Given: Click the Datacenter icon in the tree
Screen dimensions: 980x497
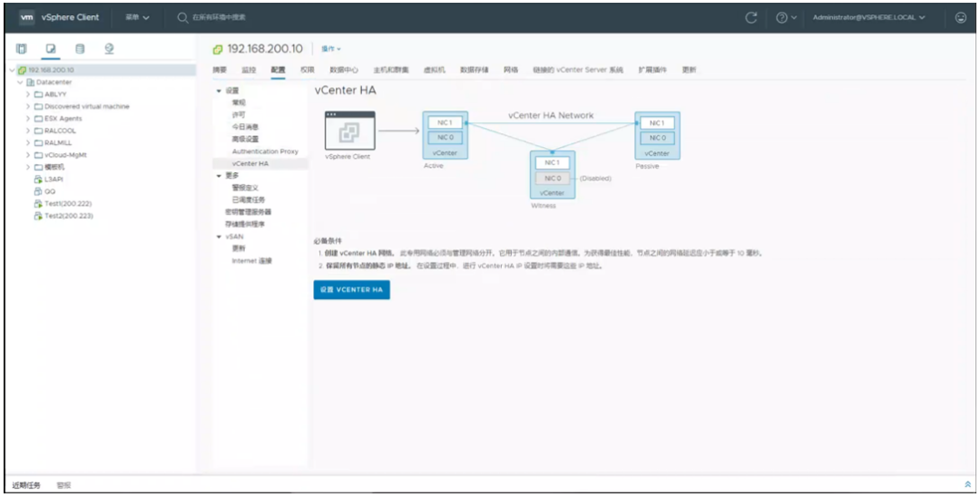Looking at the screenshot, I should (30, 83).
